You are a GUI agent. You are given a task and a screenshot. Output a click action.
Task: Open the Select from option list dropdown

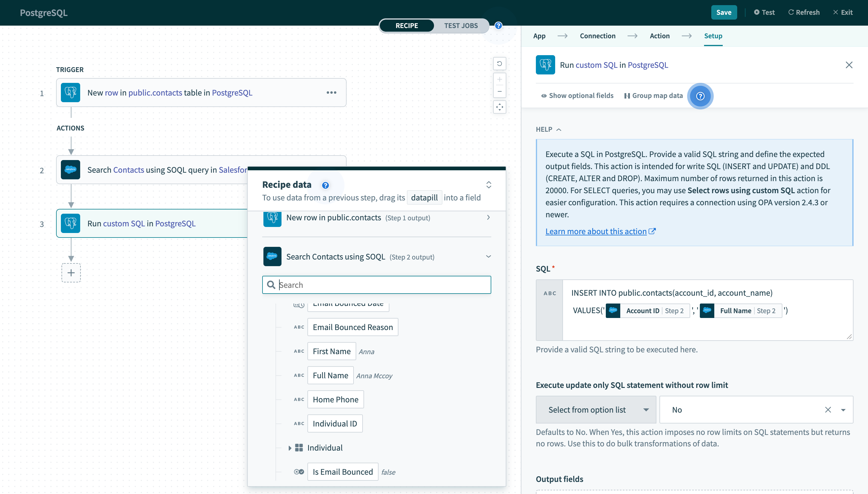click(595, 410)
